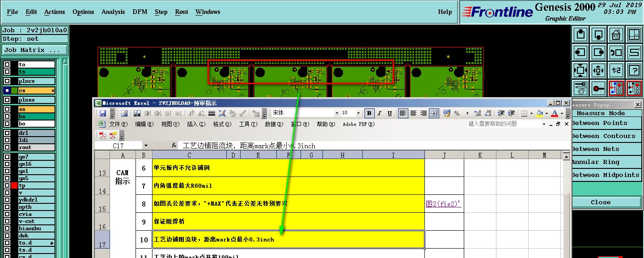The image size is (644, 258).
Task: Toggle the checkbox for layer ts
Action: click(x=7, y=72)
